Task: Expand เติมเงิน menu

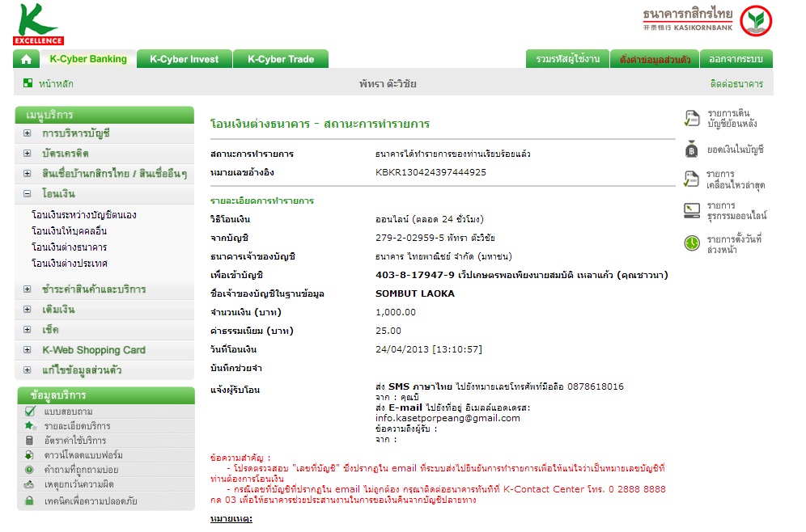Action: pyautogui.click(x=28, y=309)
